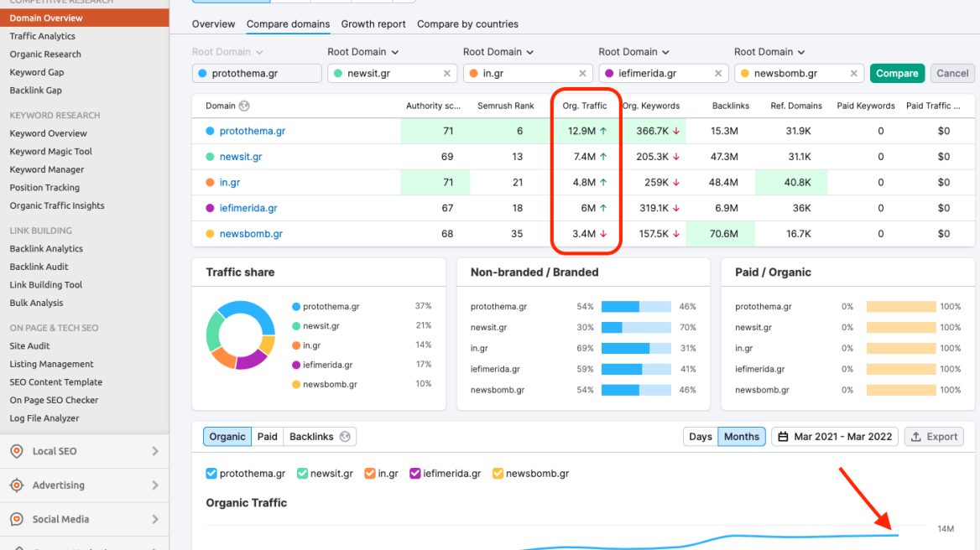Open Root Domain dropdown above newsit.gr
Screen dimensions: 980x550
363,52
